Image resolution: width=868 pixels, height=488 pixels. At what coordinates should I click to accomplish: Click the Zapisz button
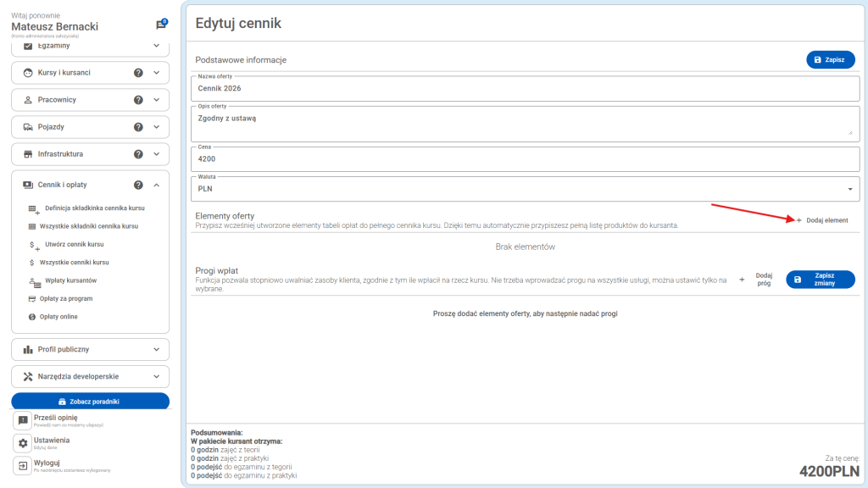point(830,60)
